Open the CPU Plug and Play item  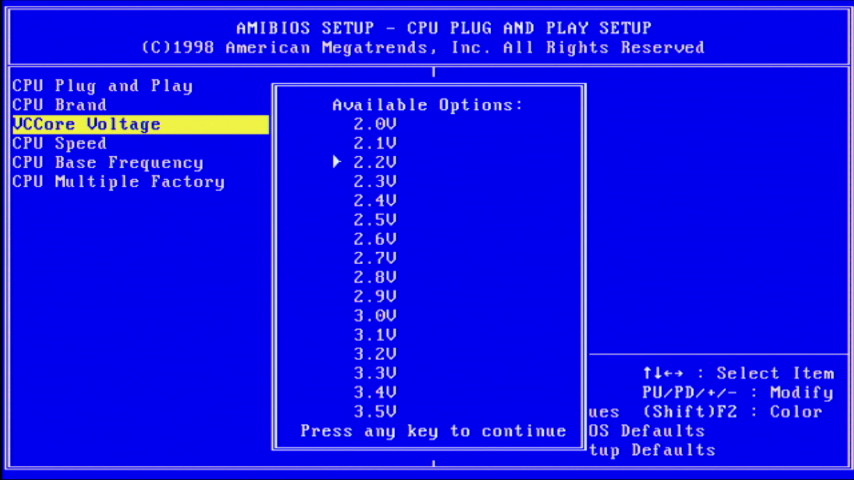102,86
